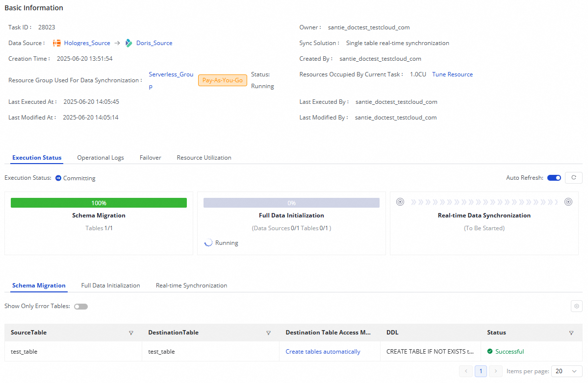Enable Show Only Error Tables switch
This screenshot has height=383, width=588.
click(81, 307)
